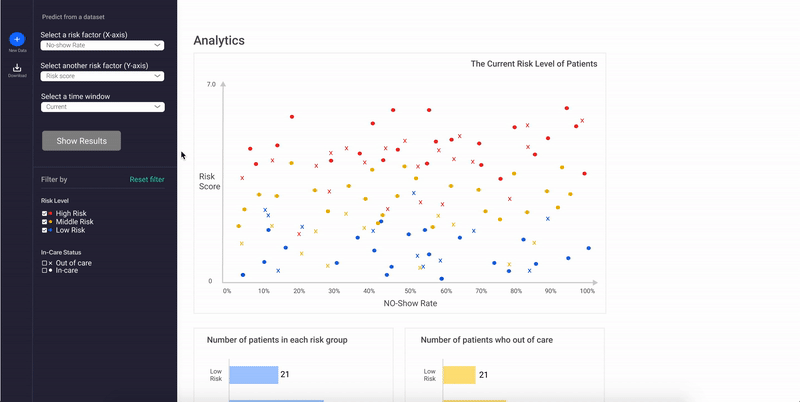
Task: Check the In-care status checkbox
Action: pos(44,271)
